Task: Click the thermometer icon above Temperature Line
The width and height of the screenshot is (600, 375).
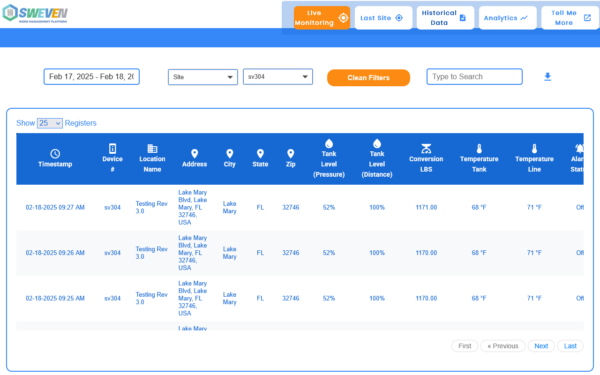Action: (535, 148)
